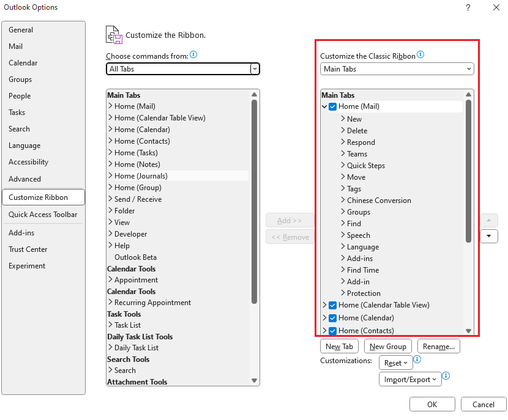Click the left list scrollbar thumb
508x420 pixels.
(x=255, y=202)
